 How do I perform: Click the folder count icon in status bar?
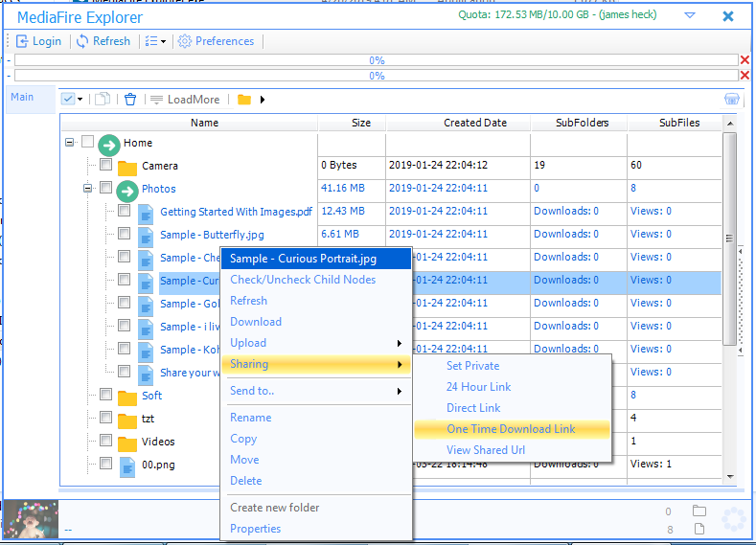[x=699, y=511]
